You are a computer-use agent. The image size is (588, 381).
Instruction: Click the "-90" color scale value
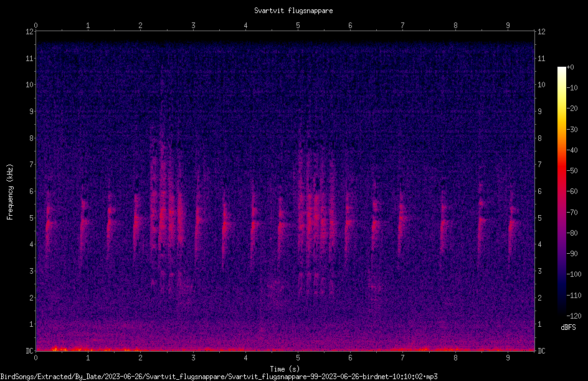click(x=572, y=254)
